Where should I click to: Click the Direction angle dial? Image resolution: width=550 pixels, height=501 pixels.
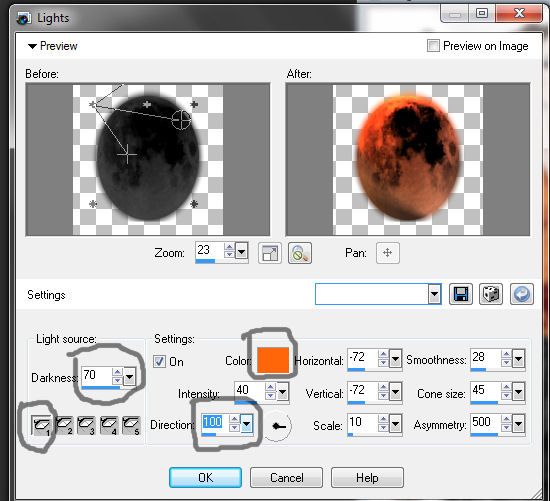[277, 426]
